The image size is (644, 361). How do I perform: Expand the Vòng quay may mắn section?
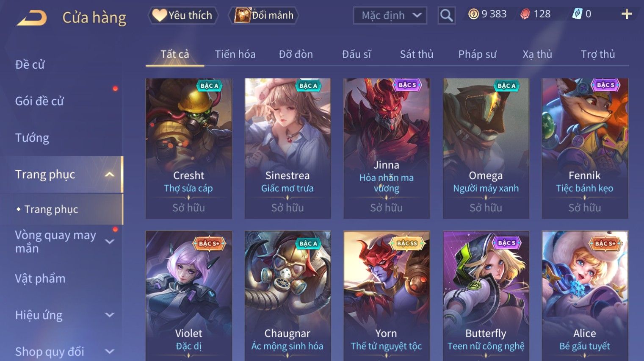(109, 242)
